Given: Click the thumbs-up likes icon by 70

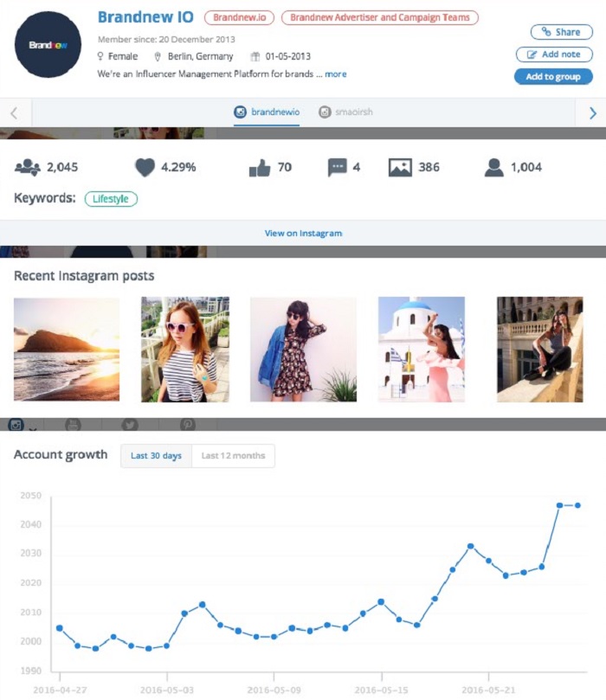Looking at the screenshot, I should coord(260,168).
